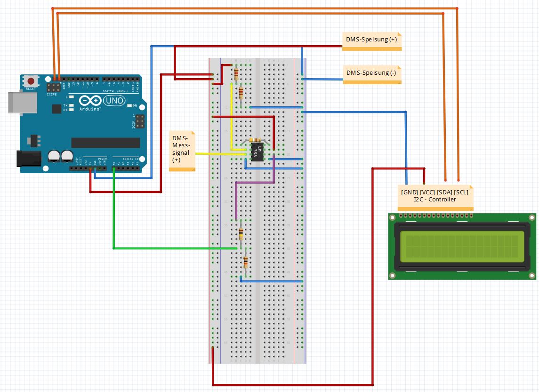539x392 pixels.
Task: Click the GND pin in the POWER header
Action: tap(95, 168)
